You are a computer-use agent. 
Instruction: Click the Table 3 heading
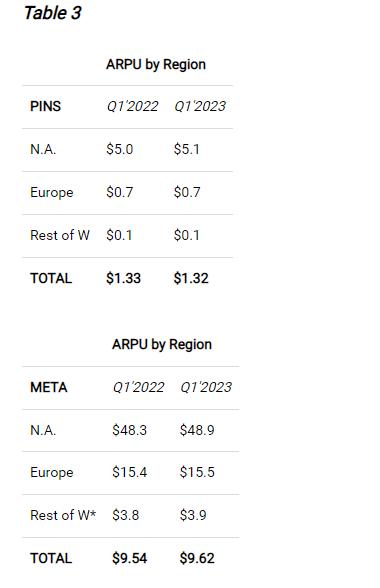pos(53,13)
